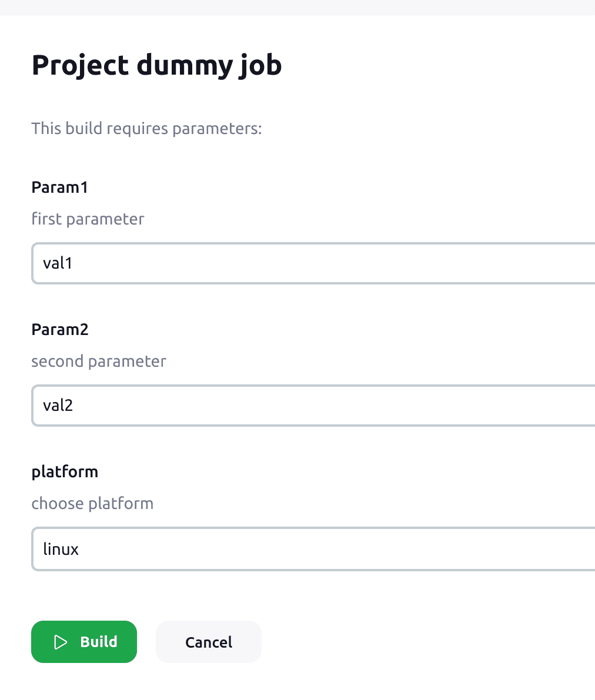Image resolution: width=595 pixels, height=700 pixels.
Task: Click the linux value in the platform box
Action: pos(61,549)
